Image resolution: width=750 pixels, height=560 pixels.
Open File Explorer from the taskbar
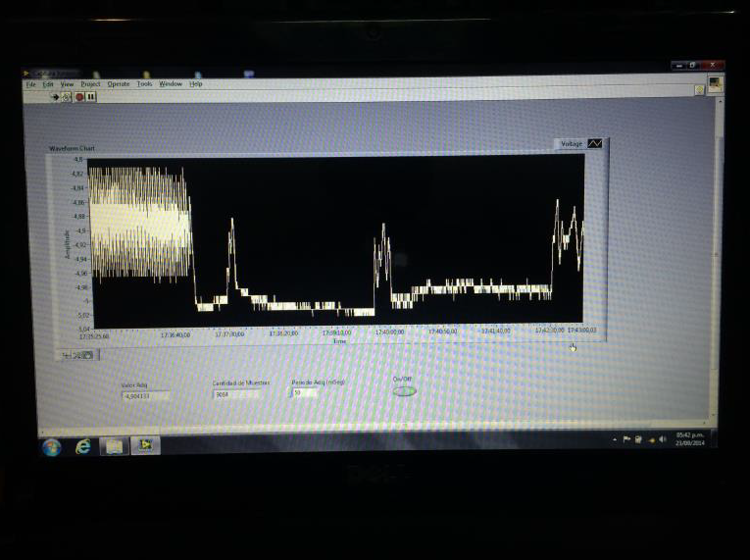pyautogui.click(x=115, y=446)
